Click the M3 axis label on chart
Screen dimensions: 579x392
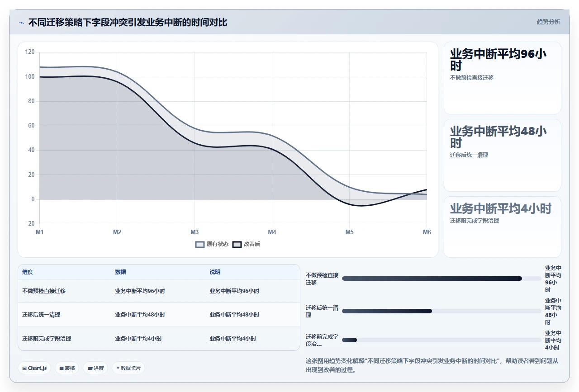tap(195, 232)
